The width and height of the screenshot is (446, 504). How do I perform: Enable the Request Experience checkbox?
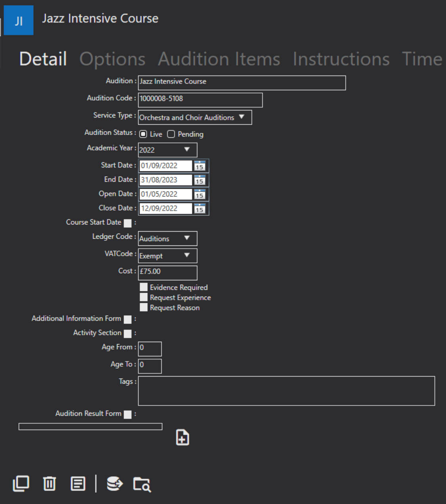pyautogui.click(x=143, y=297)
